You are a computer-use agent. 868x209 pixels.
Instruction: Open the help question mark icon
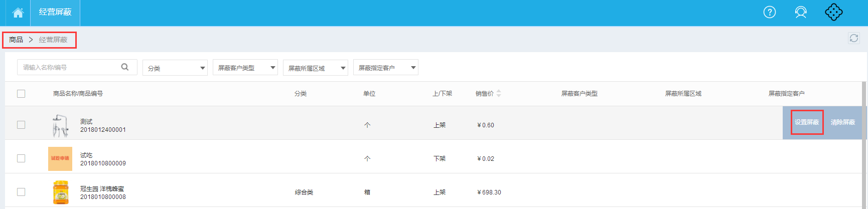click(x=769, y=12)
